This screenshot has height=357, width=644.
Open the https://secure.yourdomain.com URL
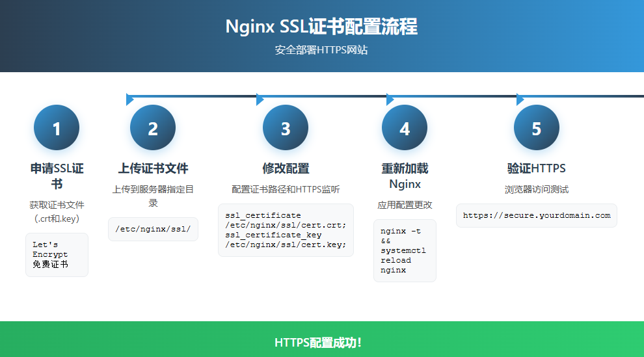click(x=537, y=215)
